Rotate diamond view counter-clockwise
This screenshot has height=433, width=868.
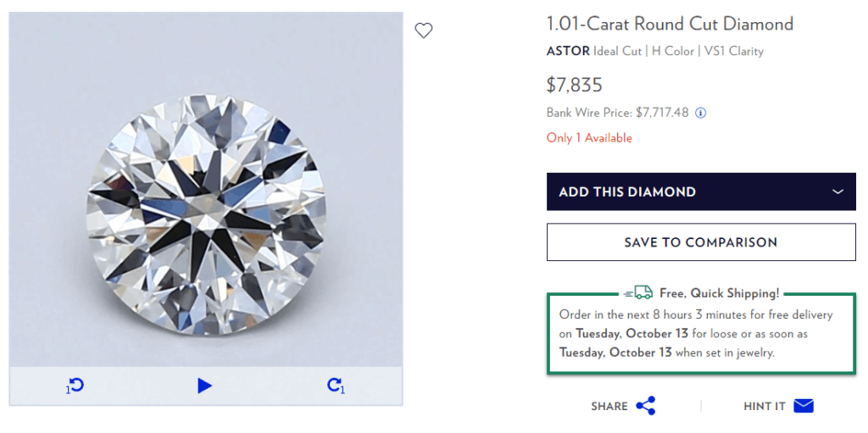tap(75, 386)
